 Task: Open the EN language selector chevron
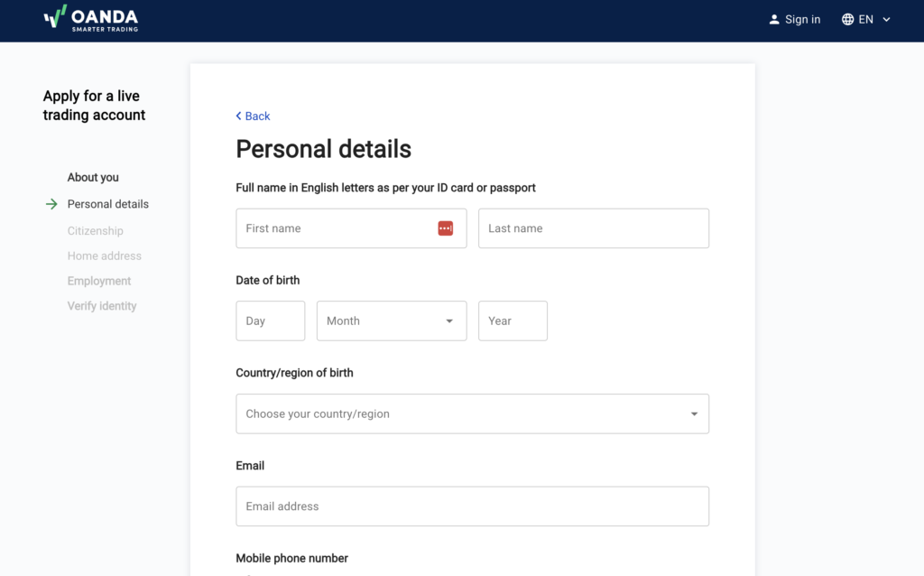[x=886, y=19]
